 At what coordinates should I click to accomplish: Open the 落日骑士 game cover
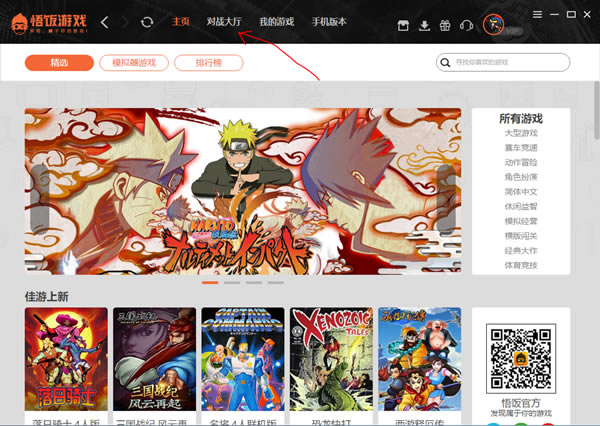(x=66, y=359)
